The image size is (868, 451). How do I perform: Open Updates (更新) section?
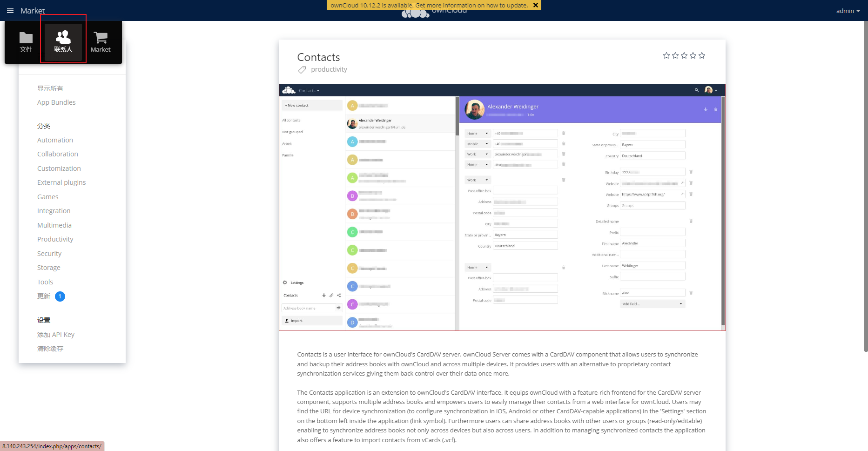pos(44,296)
